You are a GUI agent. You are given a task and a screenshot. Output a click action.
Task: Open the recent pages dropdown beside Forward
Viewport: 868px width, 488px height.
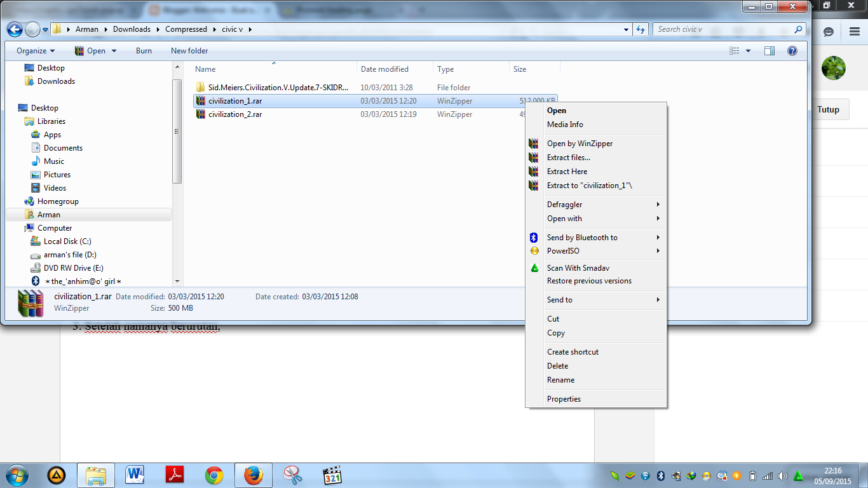(x=45, y=30)
